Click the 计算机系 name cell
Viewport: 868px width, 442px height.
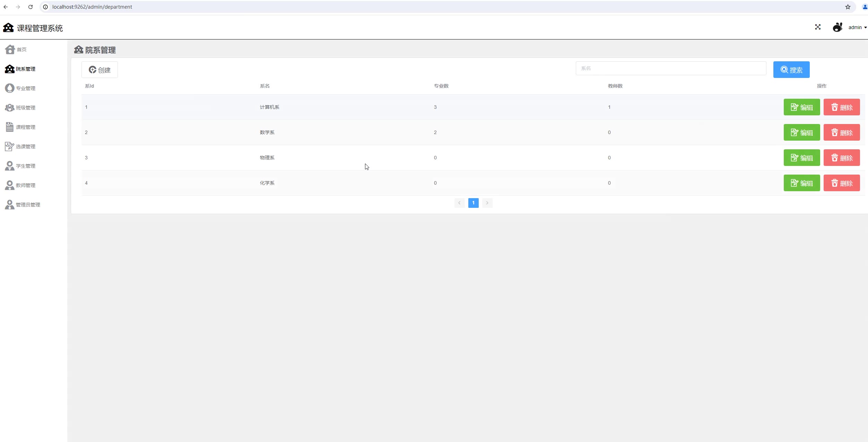(269, 107)
